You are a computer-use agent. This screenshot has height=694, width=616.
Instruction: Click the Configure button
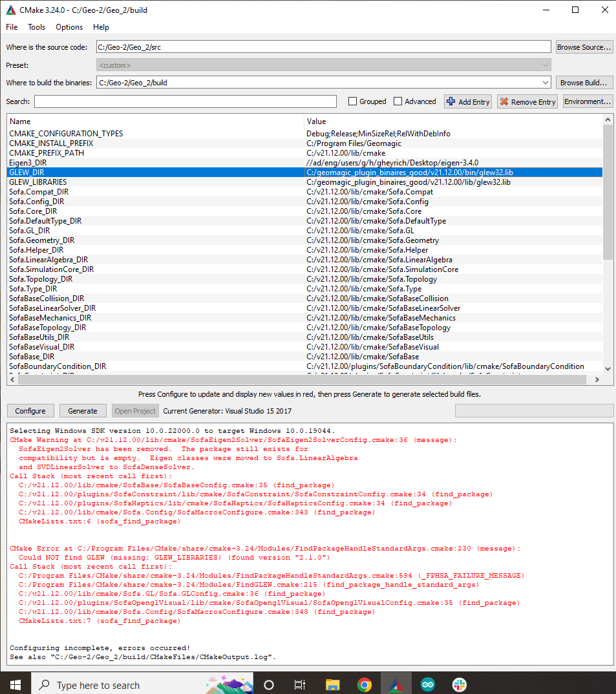click(x=30, y=411)
